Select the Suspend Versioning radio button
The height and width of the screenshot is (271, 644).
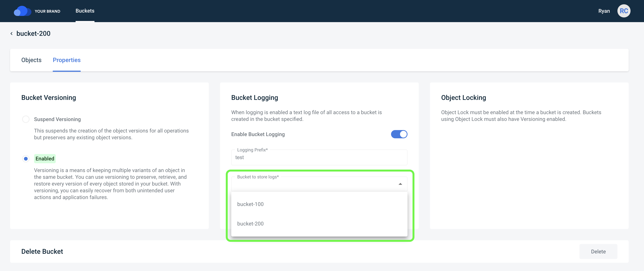tap(26, 119)
